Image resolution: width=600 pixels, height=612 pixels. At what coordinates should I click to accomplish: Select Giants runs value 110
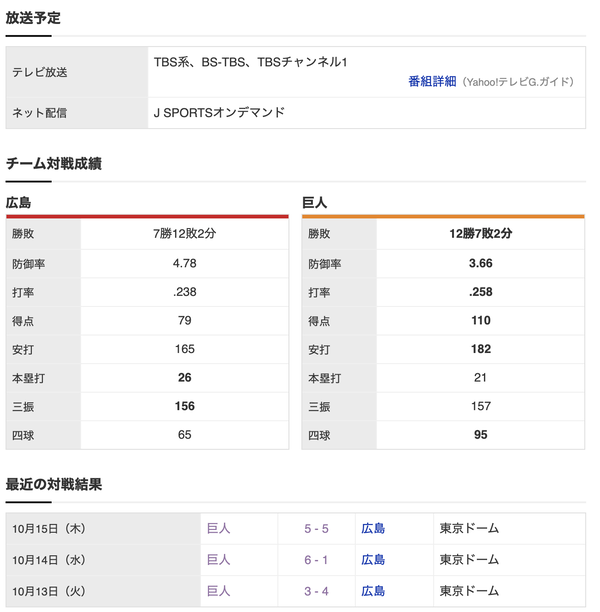pos(481,320)
